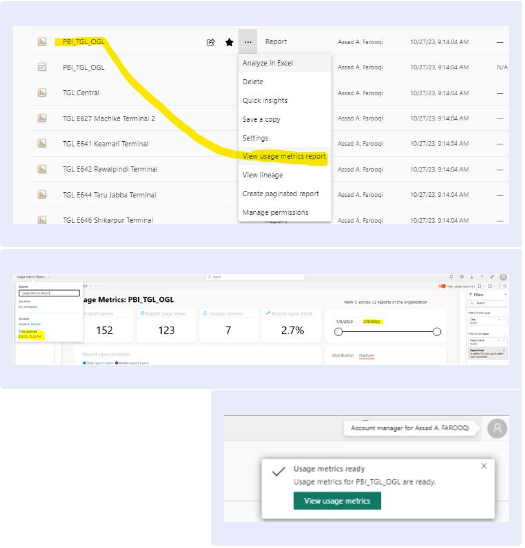Expand the Usage Metrics Report title dropdown

49,278
